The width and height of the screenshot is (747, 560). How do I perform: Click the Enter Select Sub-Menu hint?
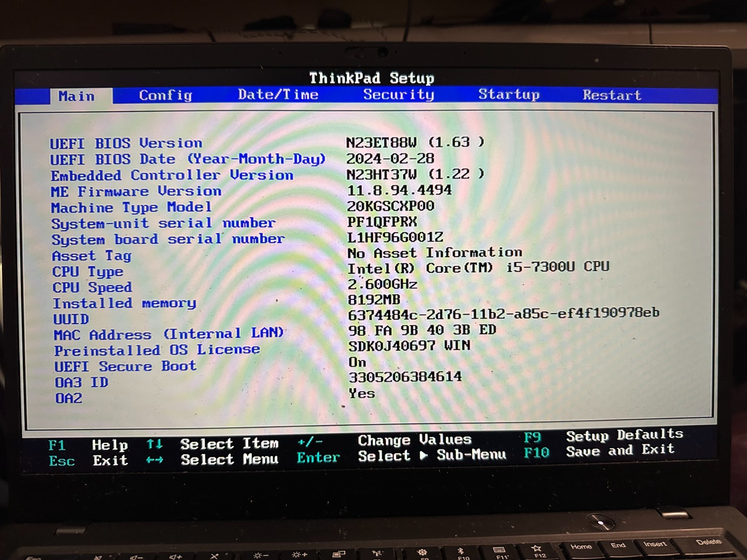[402, 456]
